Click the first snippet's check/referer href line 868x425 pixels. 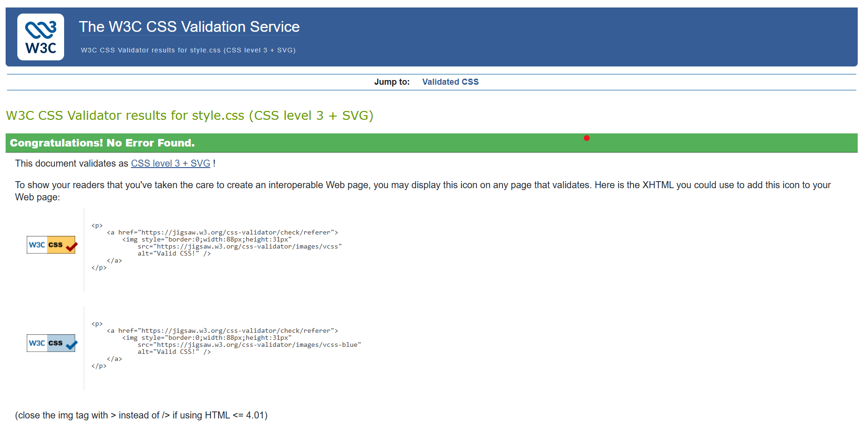point(222,233)
